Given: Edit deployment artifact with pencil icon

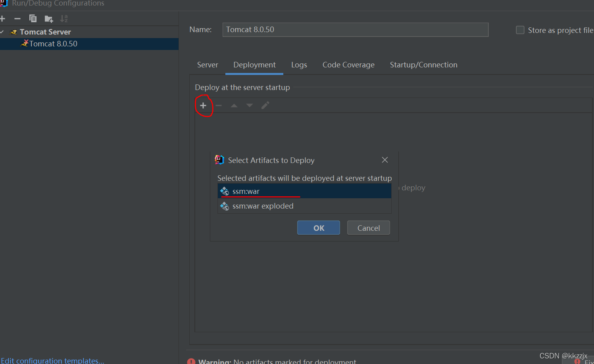Looking at the screenshot, I should [265, 105].
